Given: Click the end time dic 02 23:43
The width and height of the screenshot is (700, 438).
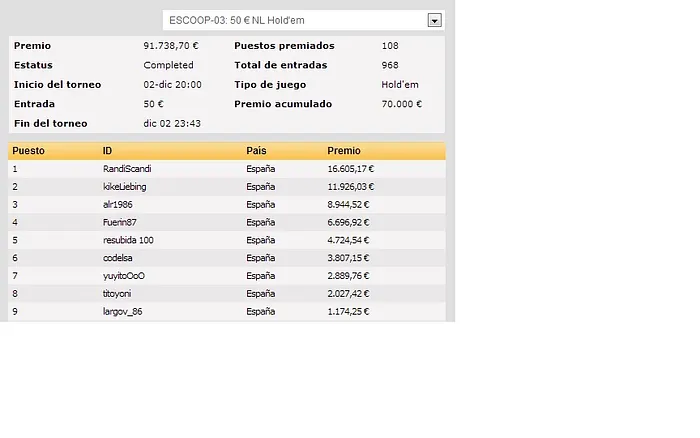Looking at the screenshot, I should pos(172,124).
